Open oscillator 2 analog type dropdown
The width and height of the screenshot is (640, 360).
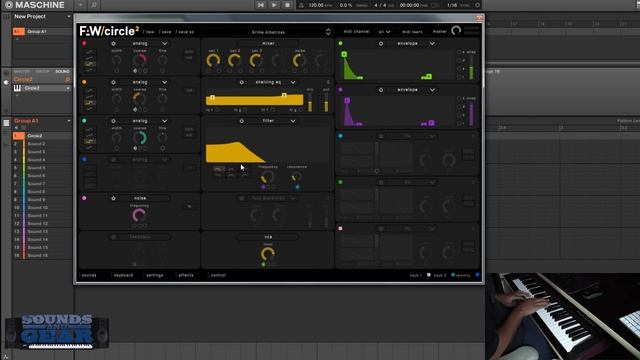point(164,82)
